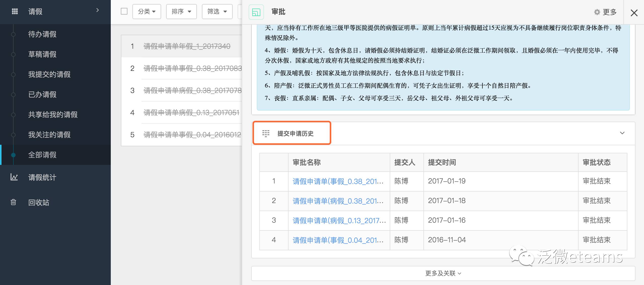Open 请假统计 chart icon in sidebar
The width and height of the screenshot is (644, 285).
pyautogui.click(x=14, y=177)
